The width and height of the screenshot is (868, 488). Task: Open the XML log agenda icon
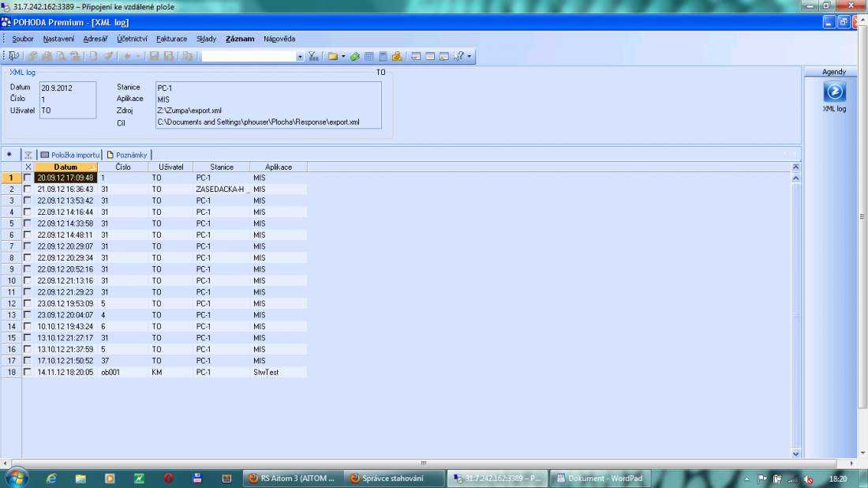(834, 92)
